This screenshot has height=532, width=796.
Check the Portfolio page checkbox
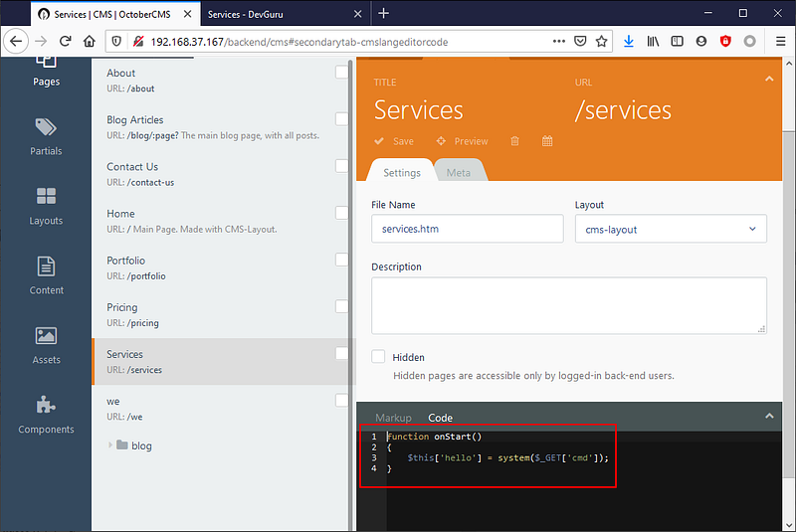(x=341, y=260)
